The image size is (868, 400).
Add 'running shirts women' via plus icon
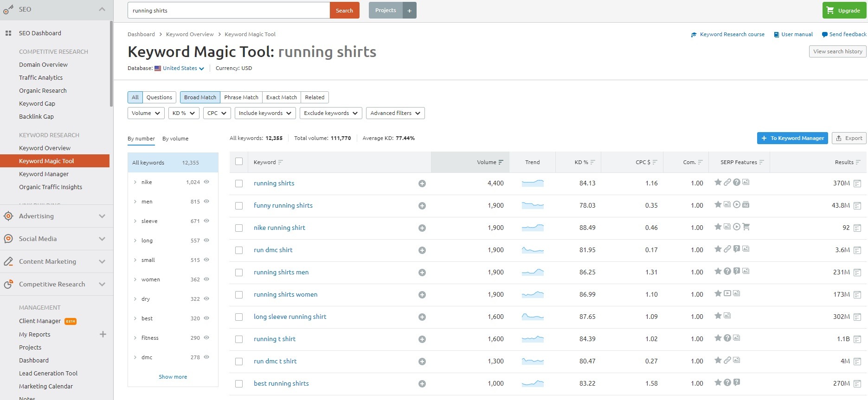tap(422, 295)
